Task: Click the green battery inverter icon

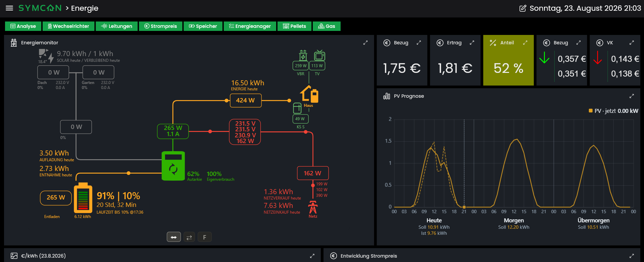Action: coord(173,166)
